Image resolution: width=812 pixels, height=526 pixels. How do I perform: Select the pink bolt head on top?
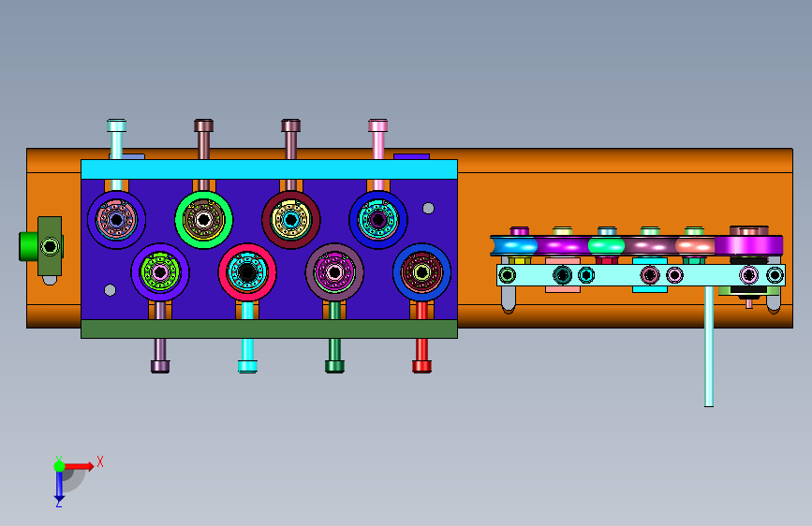(x=378, y=125)
